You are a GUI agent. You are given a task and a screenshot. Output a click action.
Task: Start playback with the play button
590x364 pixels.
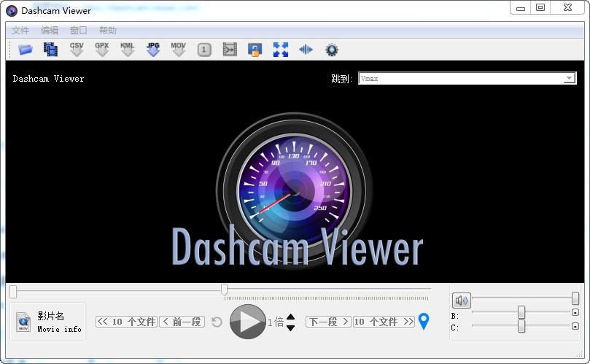(x=247, y=322)
